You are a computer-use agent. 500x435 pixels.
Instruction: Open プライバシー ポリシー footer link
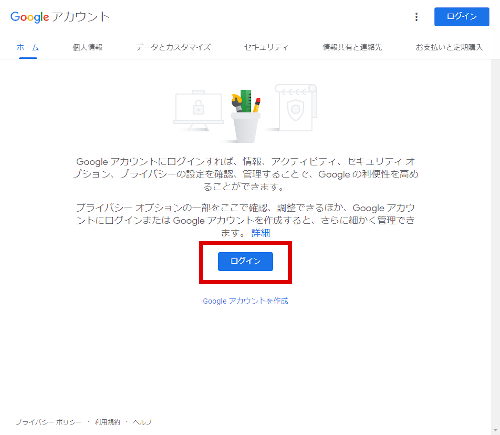click(49, 422)
